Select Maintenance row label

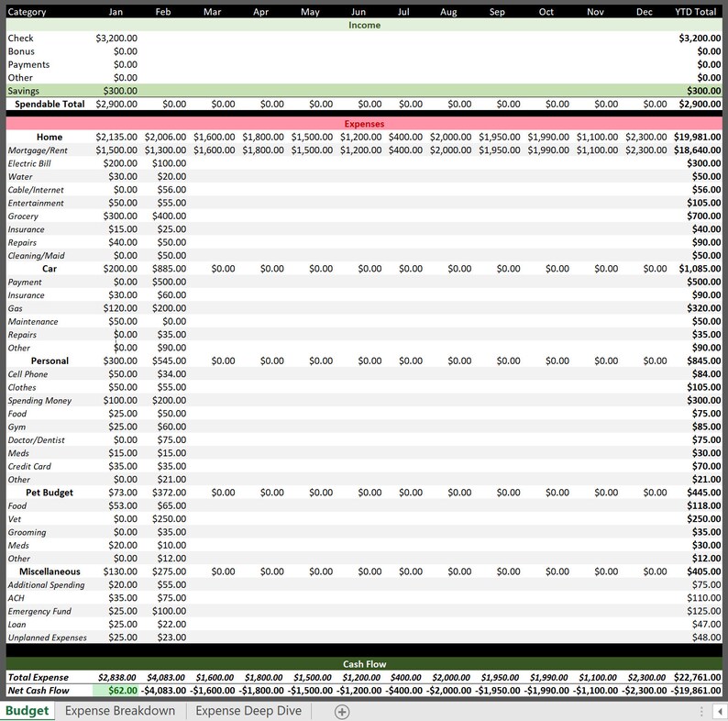point(33,321)
